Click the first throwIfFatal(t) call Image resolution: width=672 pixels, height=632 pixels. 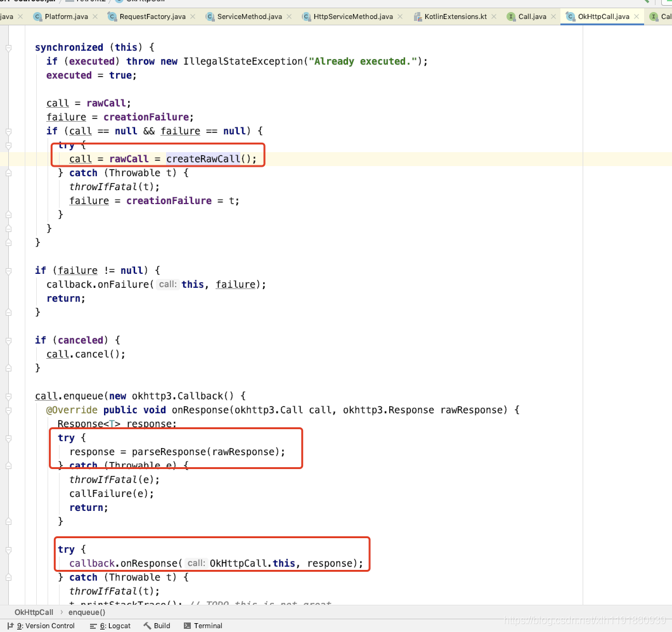click(114, 187)
